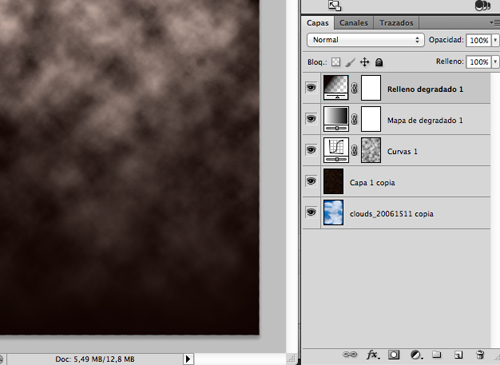Open the Normal blend mode dropdown
This screenshot has height=365, width=500.
tap(365, 40)
